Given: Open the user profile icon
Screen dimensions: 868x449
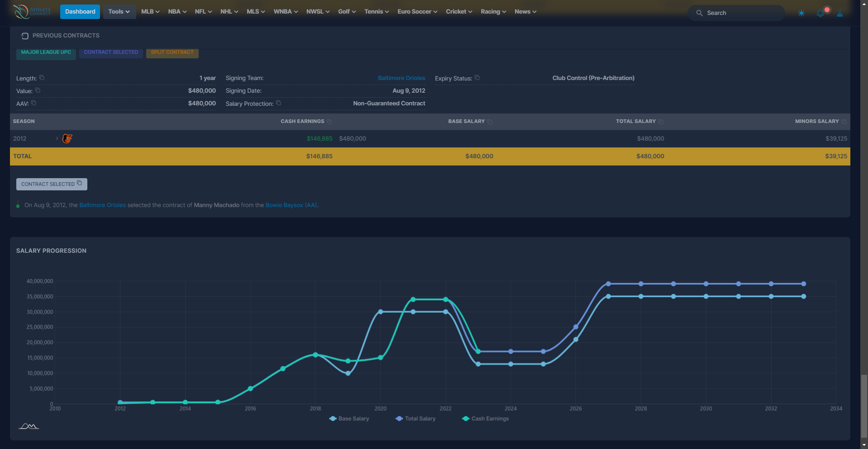Looking at the screenshot, I should [x=839, y=14].
